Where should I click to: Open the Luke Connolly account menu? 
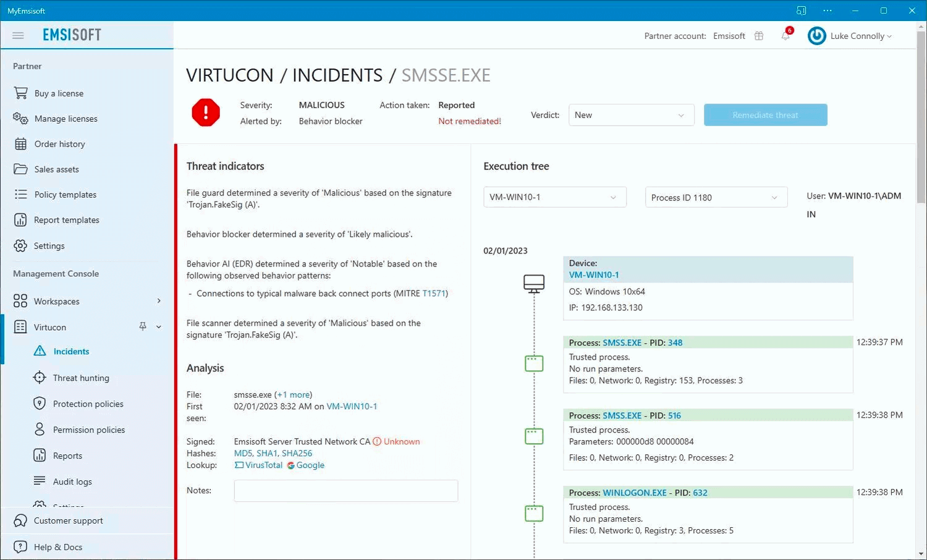[x=860, y=36]
